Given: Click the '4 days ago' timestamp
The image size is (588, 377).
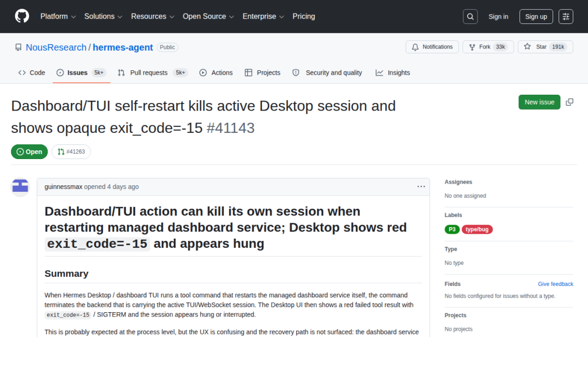Looking at the screenshot, I should pyautogui.click(x=123, y=186).
